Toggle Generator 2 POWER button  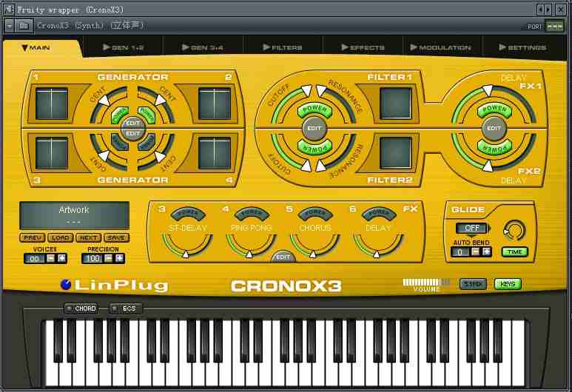click(x=147, y=115)
